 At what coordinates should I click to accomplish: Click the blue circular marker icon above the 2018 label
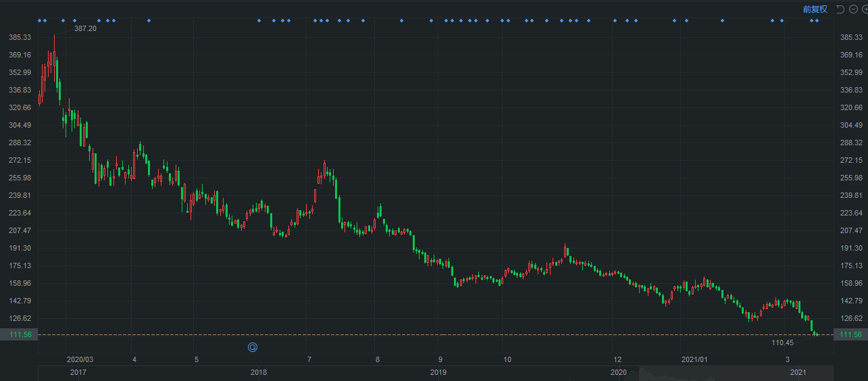(253, 347)
